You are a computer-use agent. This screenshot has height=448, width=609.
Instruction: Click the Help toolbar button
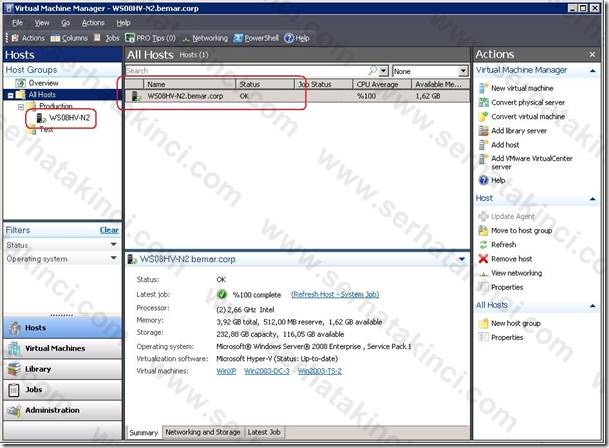[x=297, y=38]
